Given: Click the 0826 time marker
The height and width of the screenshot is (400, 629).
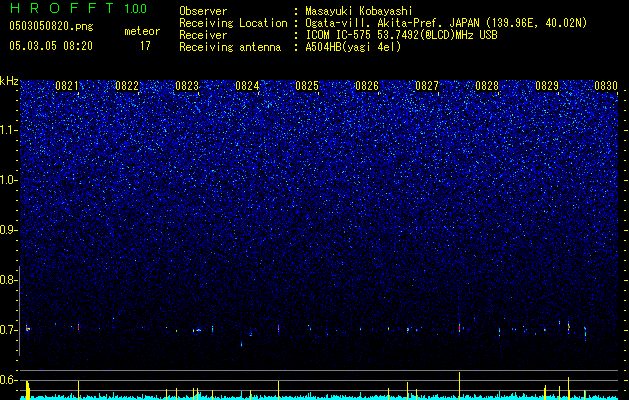Looking at the screenshot, I should (x=367, y=86).
